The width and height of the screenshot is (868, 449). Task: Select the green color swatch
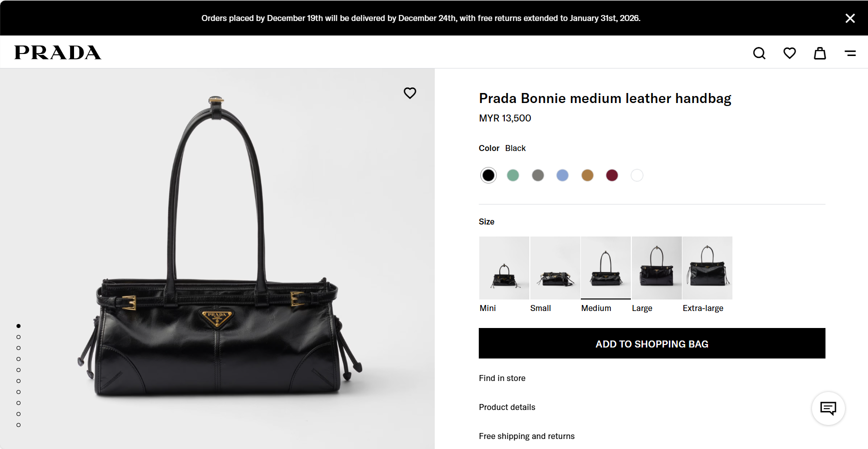513,175
